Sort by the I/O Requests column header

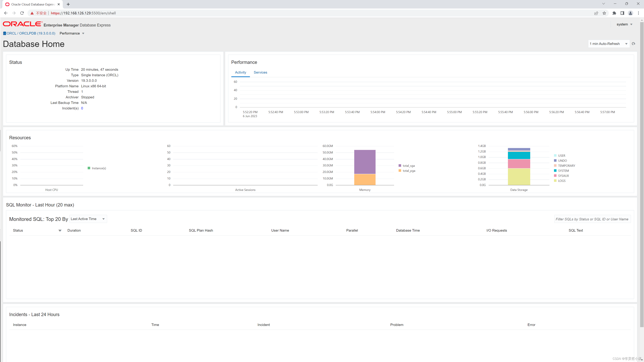pyautogui.click(x=496, y=230)
